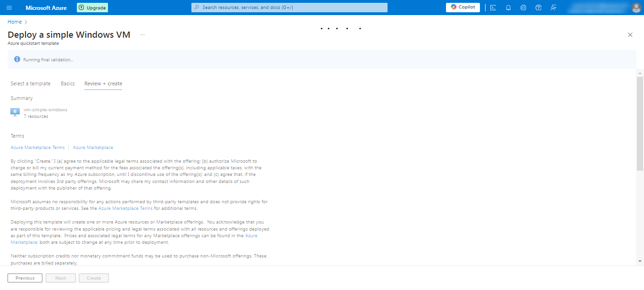Click the scrollbar up arrow
Screen dimensions: 644x290
[640, 73]
